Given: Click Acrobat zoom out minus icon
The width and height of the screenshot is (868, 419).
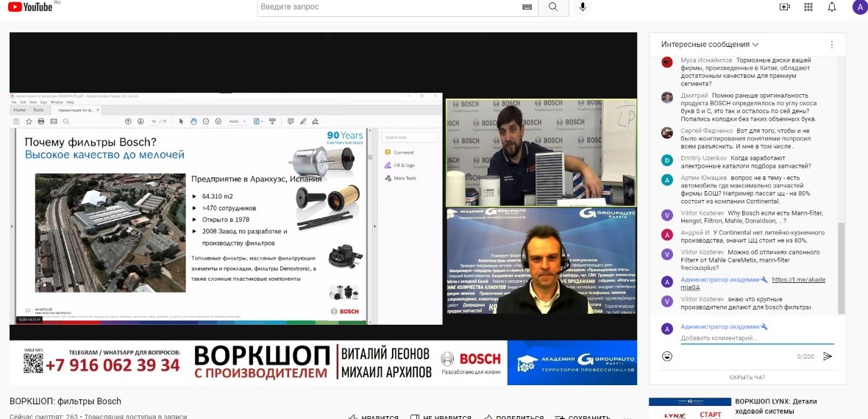Looking at the screenshot, I should point(206,121).
